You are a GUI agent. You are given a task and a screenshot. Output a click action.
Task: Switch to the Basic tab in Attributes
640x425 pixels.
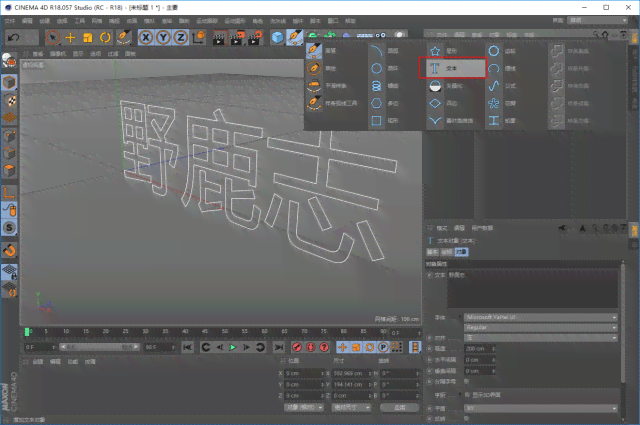432,252
